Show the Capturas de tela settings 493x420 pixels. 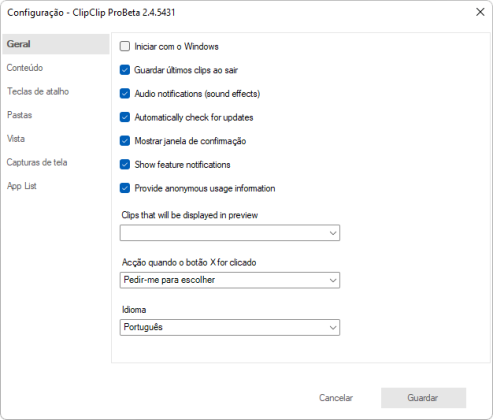(37, 162)
